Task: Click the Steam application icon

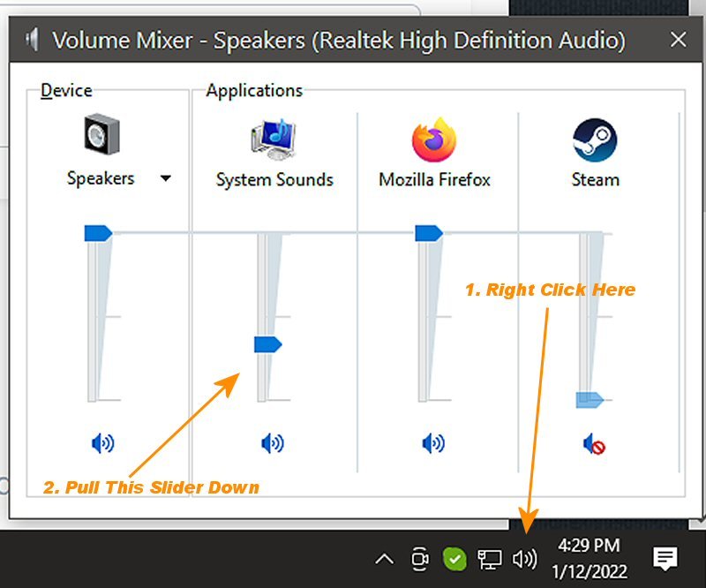Action: (595, 139)
